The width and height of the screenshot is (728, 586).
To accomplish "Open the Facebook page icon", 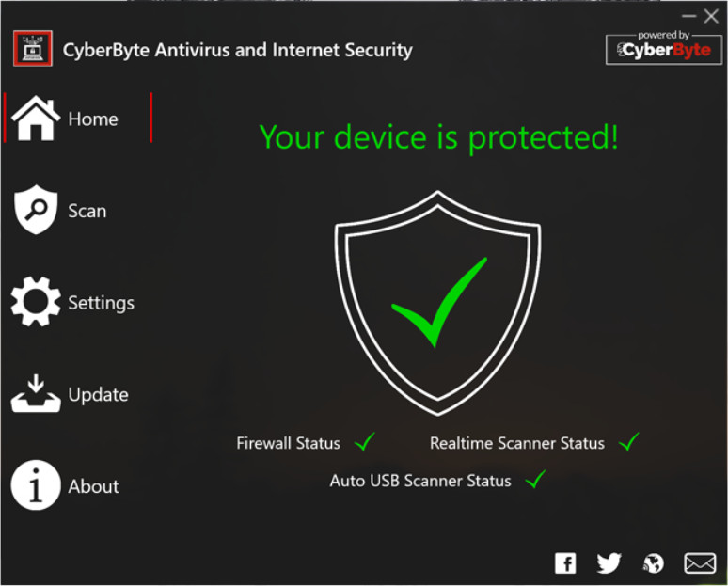I will [x=565, y=562].
